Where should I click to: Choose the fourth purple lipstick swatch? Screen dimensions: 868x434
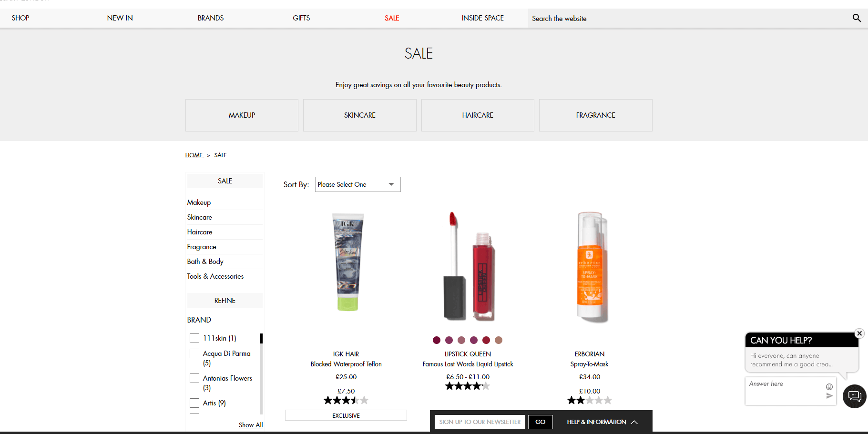(474, 340)
